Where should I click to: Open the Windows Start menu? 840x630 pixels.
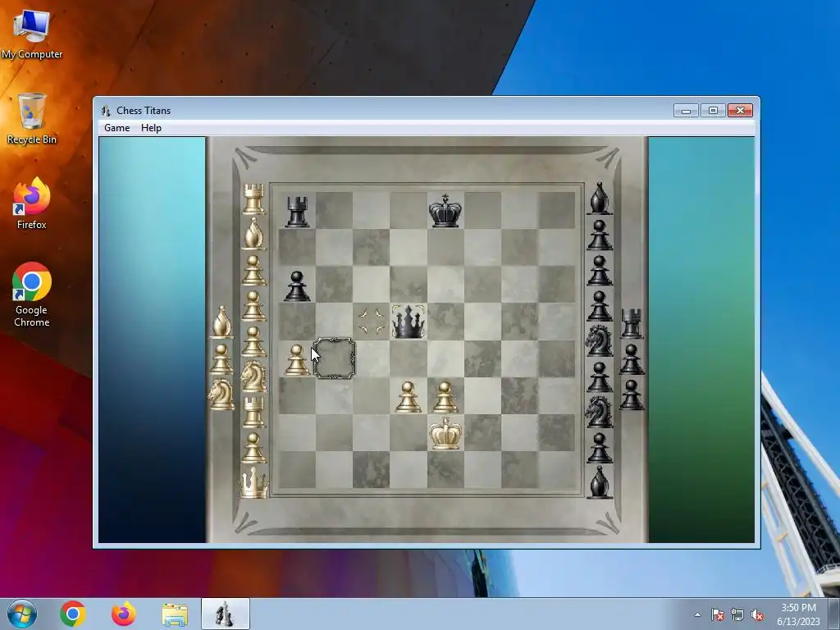point(22,614)
